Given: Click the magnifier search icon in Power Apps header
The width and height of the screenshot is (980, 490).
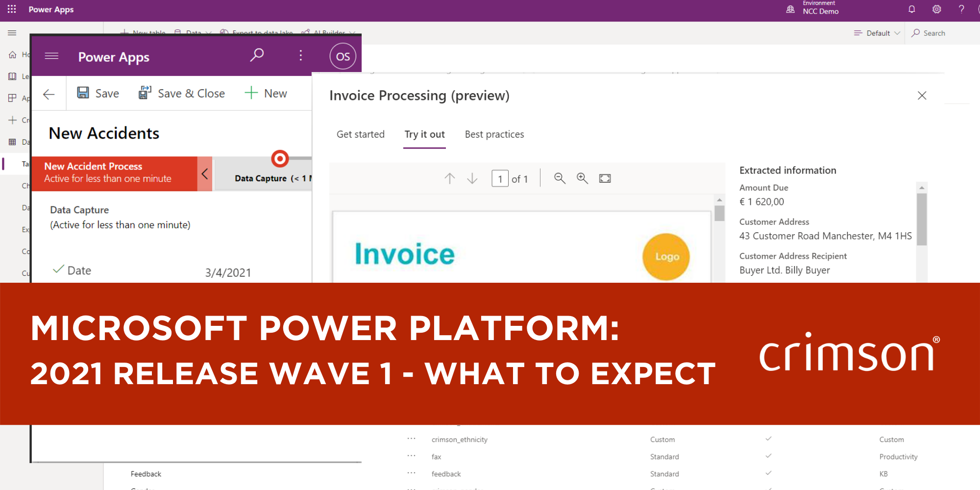Looking at the screenshot, I should tap(257, 55).
